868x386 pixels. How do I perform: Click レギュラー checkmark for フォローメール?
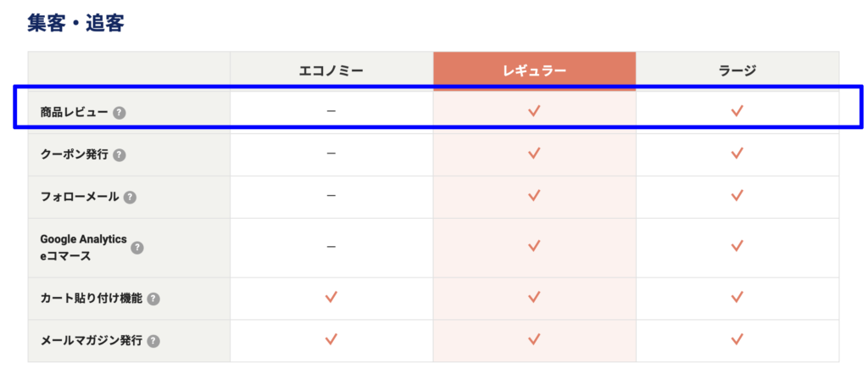point(534,195)
